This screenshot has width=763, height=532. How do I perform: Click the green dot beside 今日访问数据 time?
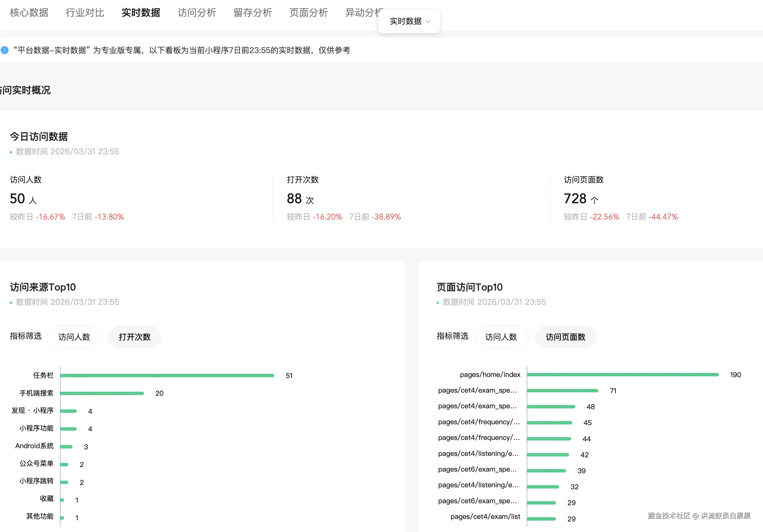(11, 152)
